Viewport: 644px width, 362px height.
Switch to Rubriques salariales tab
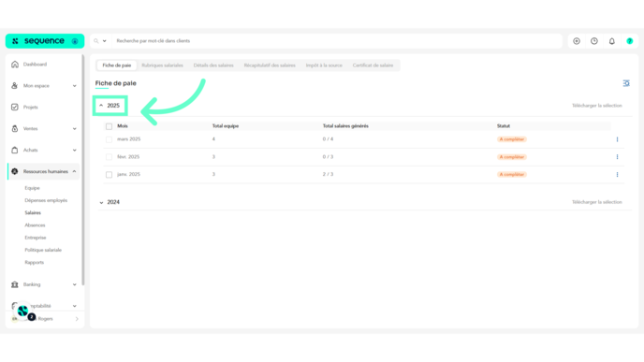162,65
